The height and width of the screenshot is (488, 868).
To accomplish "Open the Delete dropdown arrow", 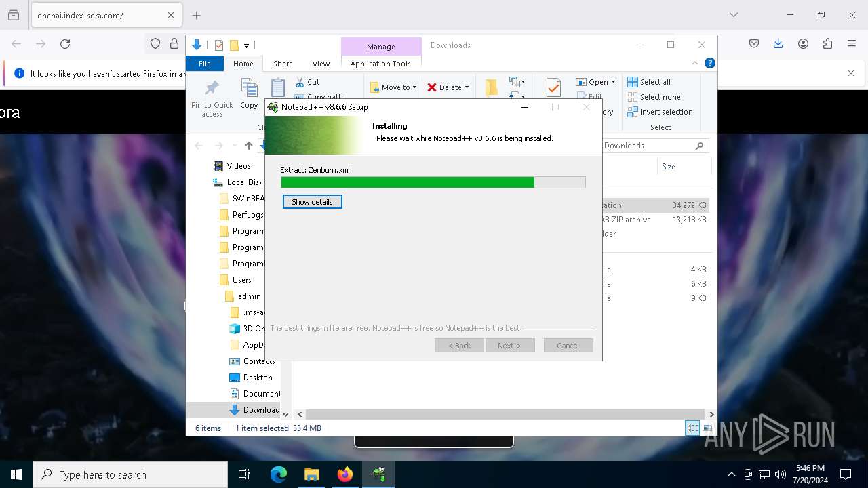I will (467, 87).
